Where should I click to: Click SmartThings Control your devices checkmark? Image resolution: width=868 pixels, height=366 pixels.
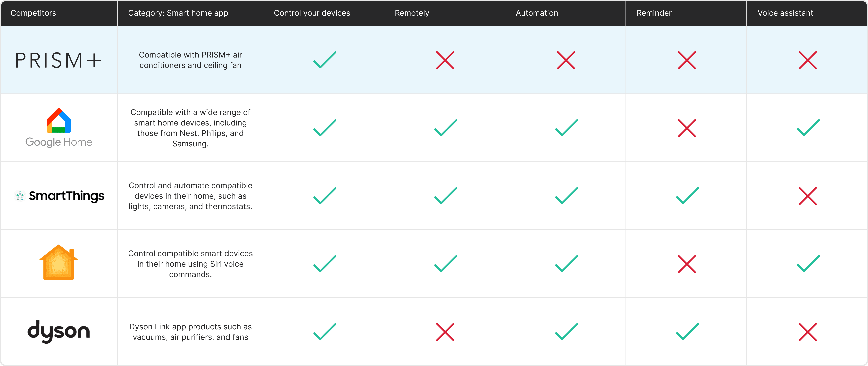point(325,196)
